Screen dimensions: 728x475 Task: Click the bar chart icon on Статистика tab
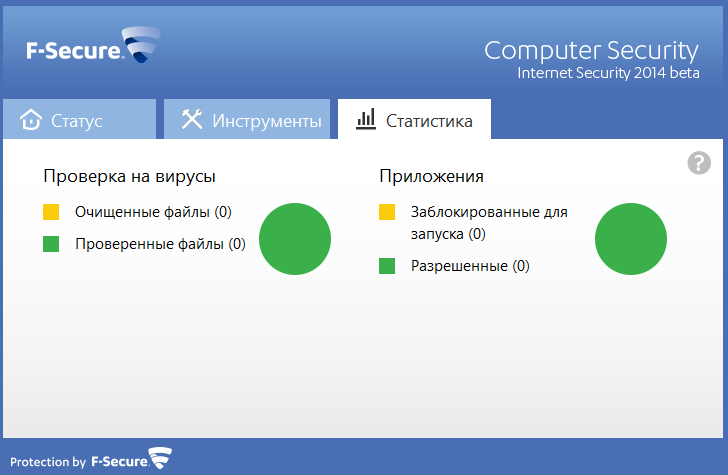coord(365,120)
